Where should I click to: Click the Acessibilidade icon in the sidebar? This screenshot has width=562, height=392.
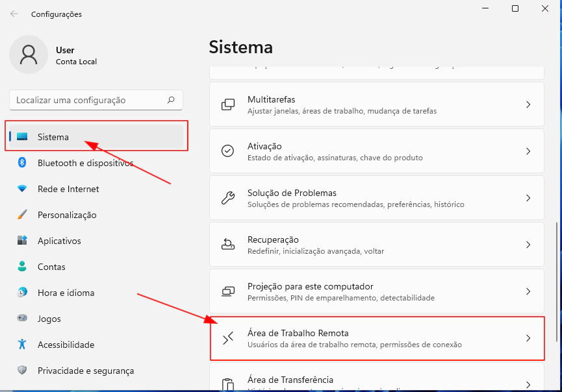19,345
